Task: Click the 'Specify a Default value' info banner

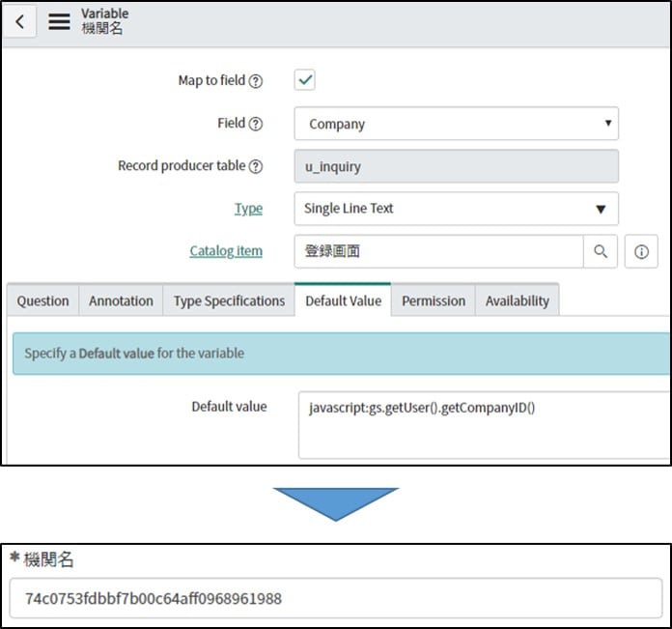Action: 341,354
